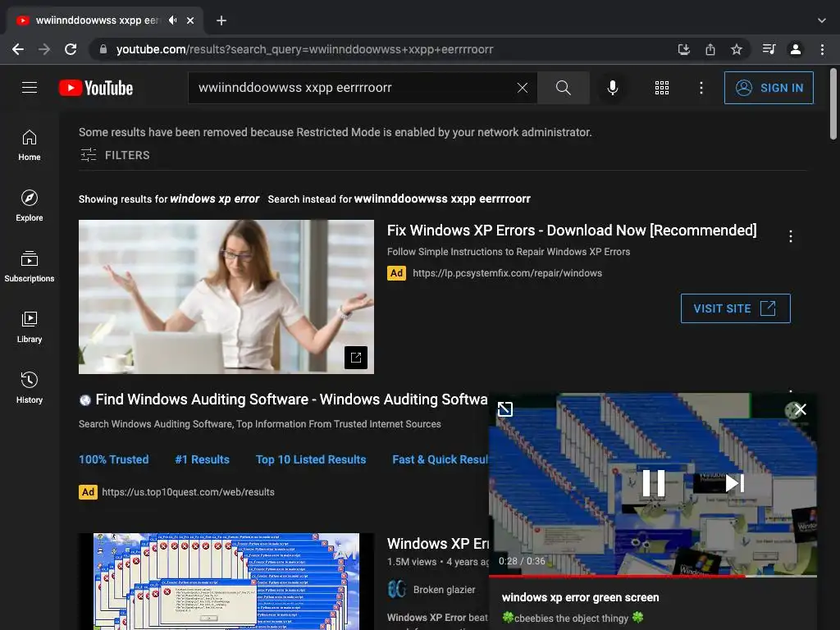Open YouTube settings three-dot menu
840x630 pixels.
click(701, 88)
